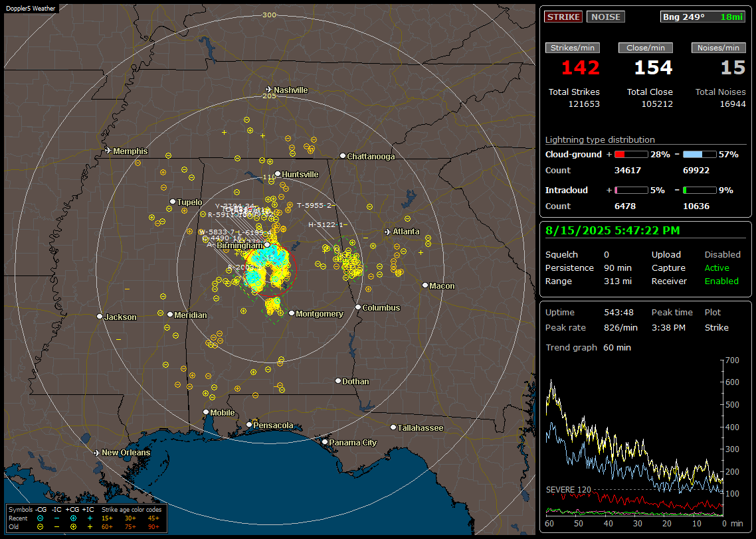Viewport: 756px width, 539px height.
Task: Click the Plot value Strike
Action: pyautogui.click(x=716, y=327)
